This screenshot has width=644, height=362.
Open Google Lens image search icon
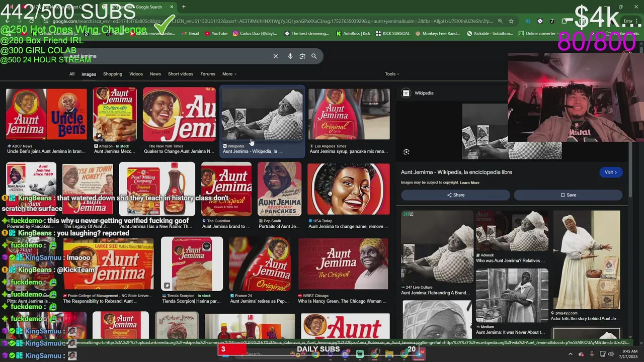(302, 56)
